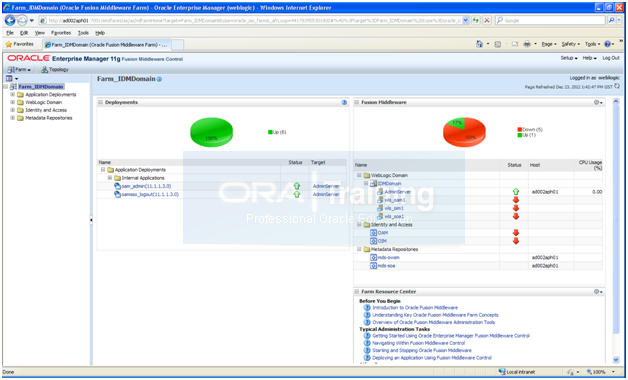Open Introduction to Oracle Fusion Middleware help link
The image size is (628, 380).
(x=415, y=308)
